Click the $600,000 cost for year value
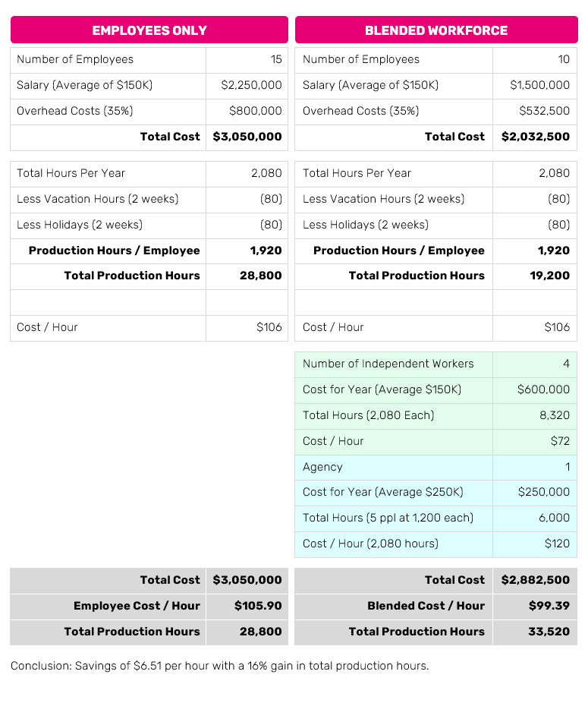 [543, 389]
